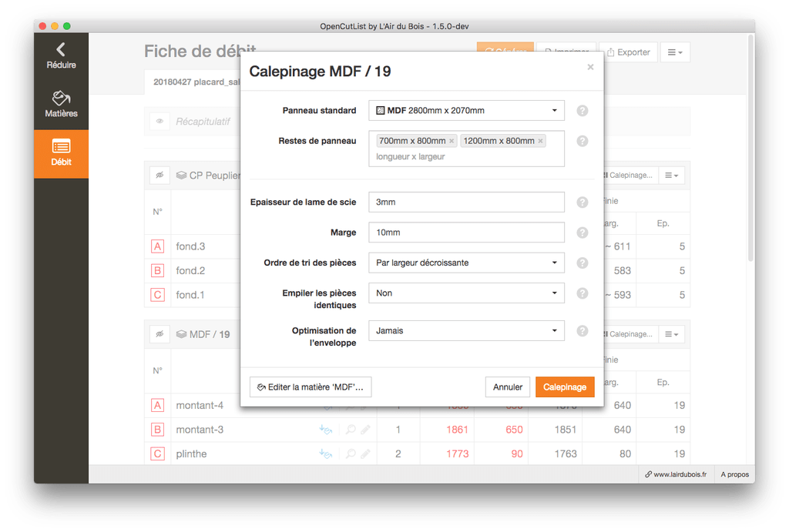Click the red length value 1861

457,430
